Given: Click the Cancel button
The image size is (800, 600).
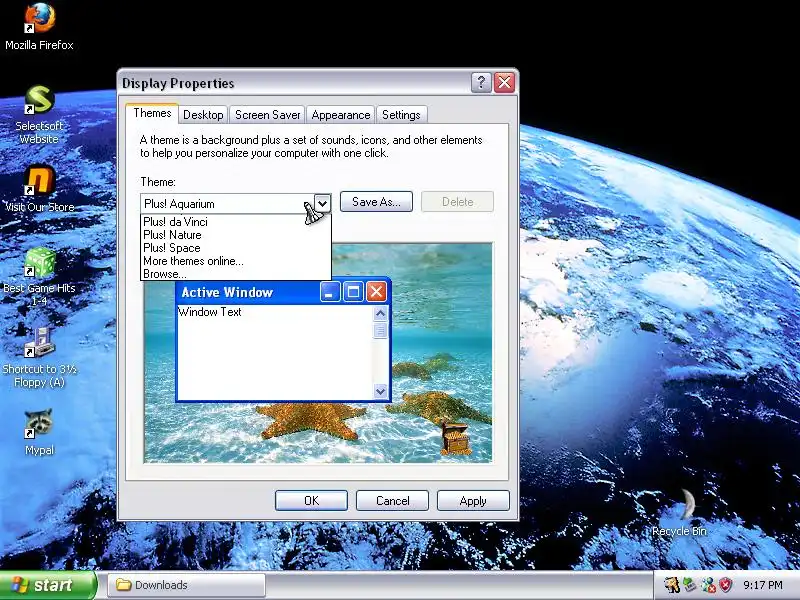Looking at the screenshot, I should point(392,501).
